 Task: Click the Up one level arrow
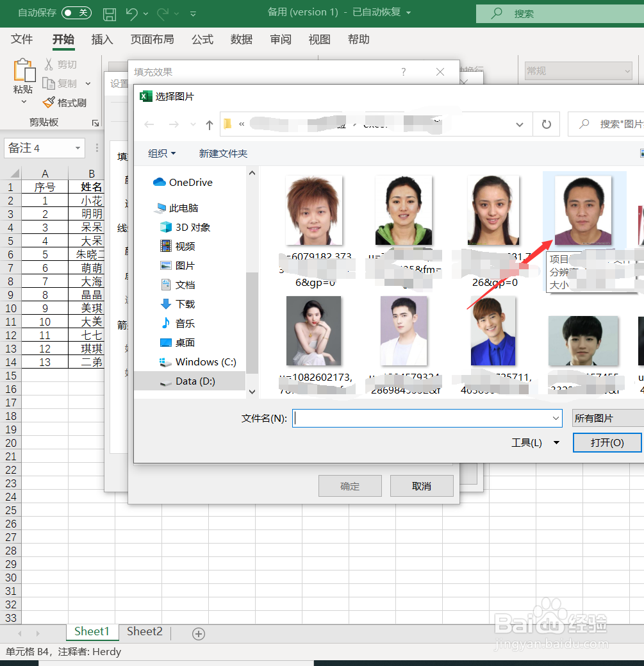(210, 124)
